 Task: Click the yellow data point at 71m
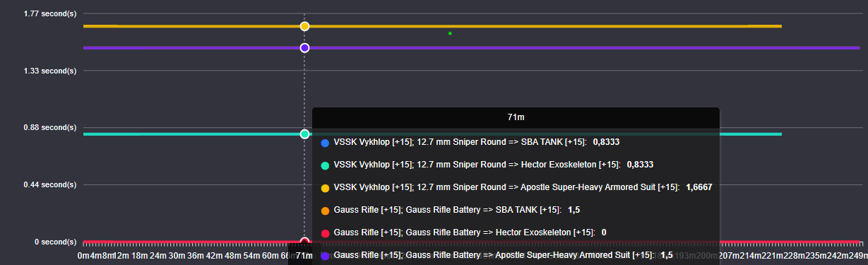[304, 26]
